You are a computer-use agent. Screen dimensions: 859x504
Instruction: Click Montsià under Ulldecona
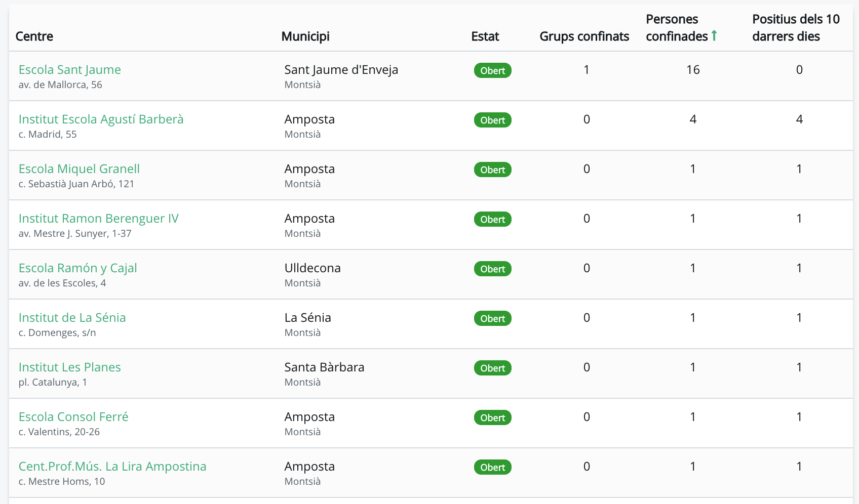(x=303, y=283)
